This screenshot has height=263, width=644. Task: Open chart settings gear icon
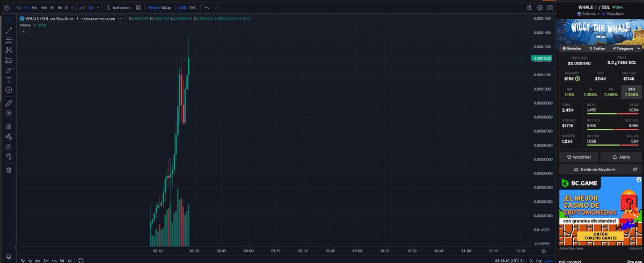(539, 8)
